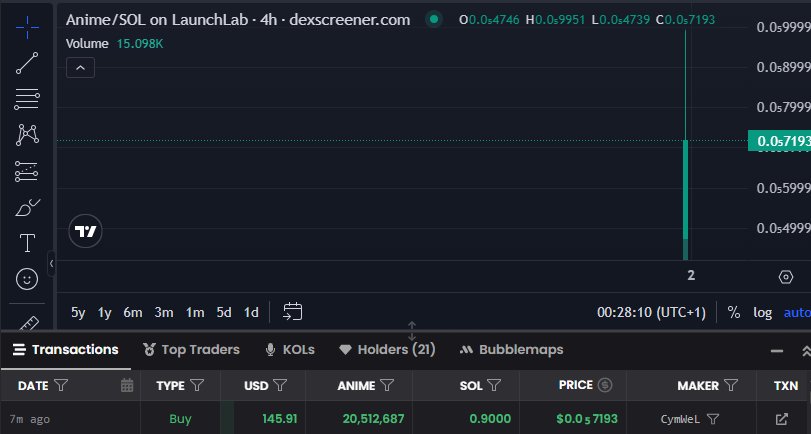811x434 pixels.
Task: Collapse the drawing toolbar with side arrow
Action: 51,264
